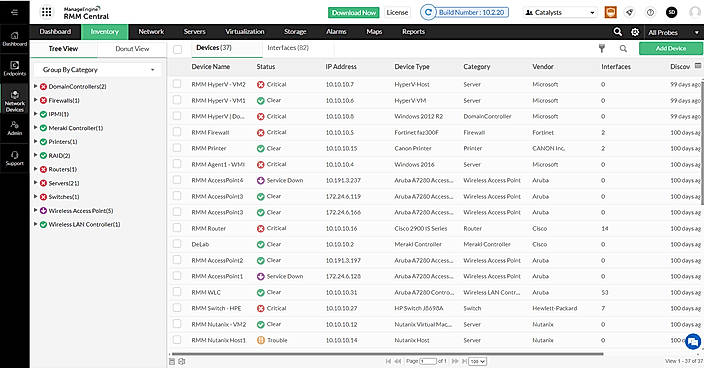Expand the Servers(21) tree node
Viewport: 704px width, 368px height.
click(35, 183)
